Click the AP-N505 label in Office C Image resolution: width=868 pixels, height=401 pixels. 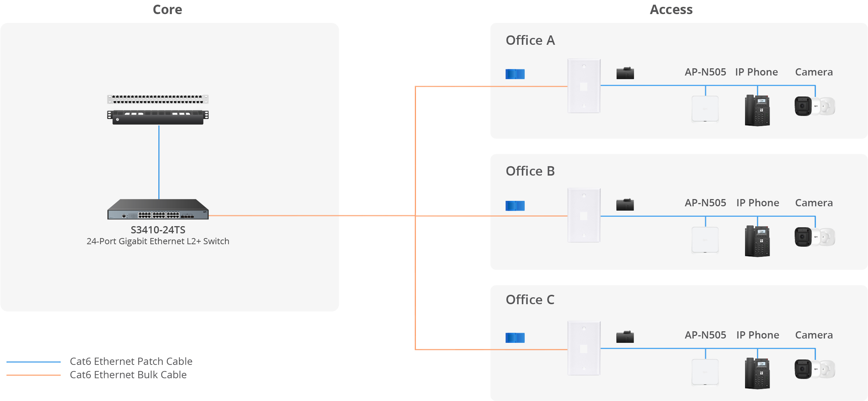pos(705,335)
